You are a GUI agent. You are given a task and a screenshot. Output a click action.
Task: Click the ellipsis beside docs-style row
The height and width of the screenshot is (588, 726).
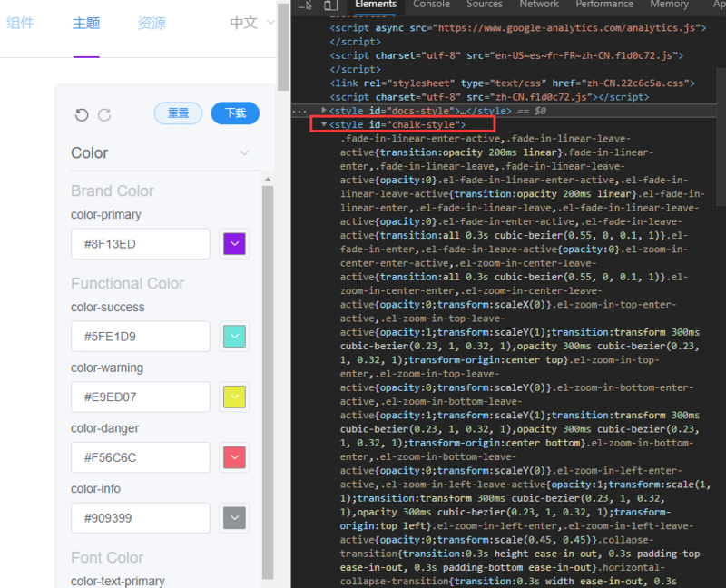coord(299,111)
